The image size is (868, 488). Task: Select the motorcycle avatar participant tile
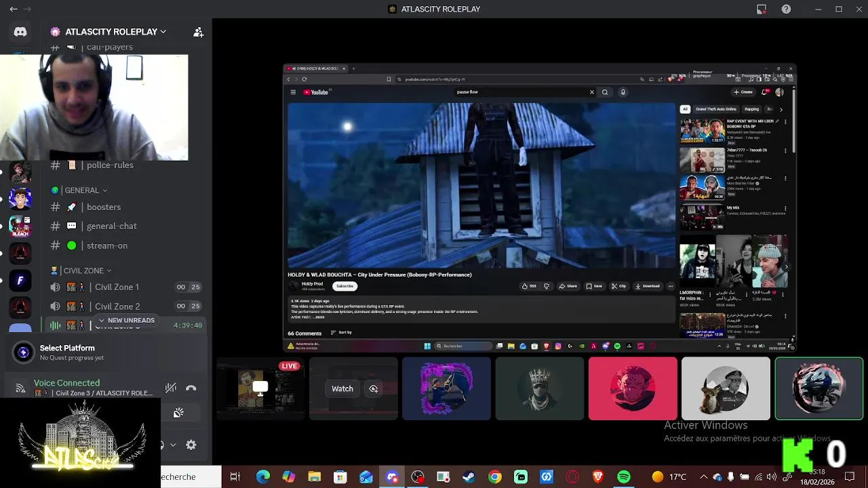[818, 388]
